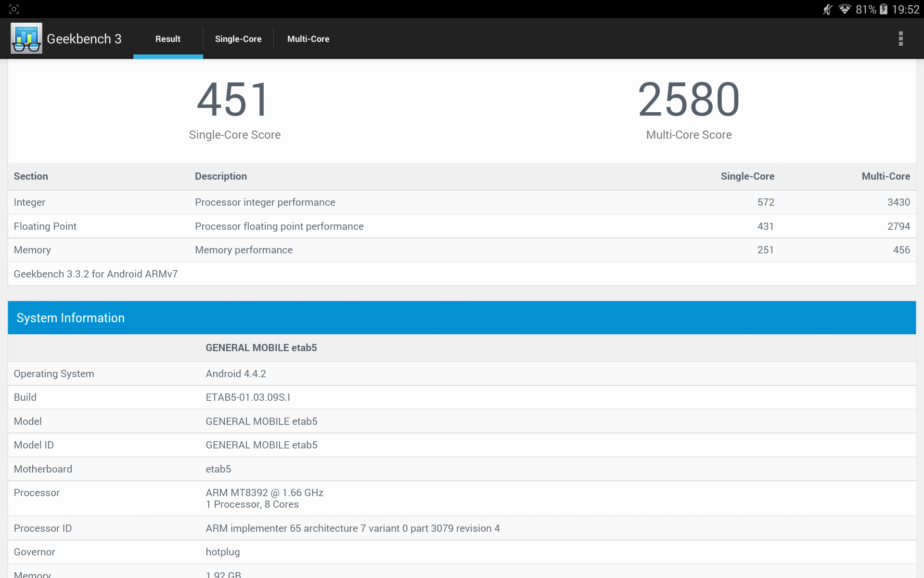Switch to the Multi-Core tab
924x578 pixels.
308,39
